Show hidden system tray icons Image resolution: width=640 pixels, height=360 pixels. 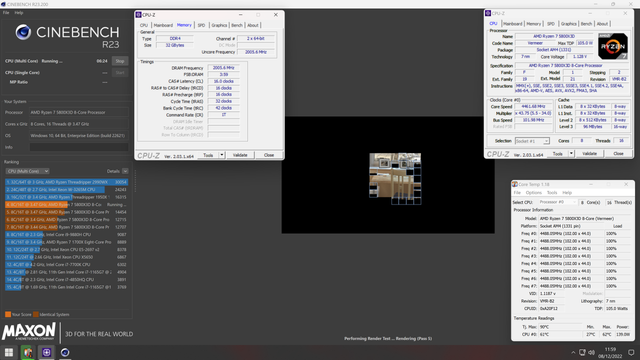click(573, 353)
